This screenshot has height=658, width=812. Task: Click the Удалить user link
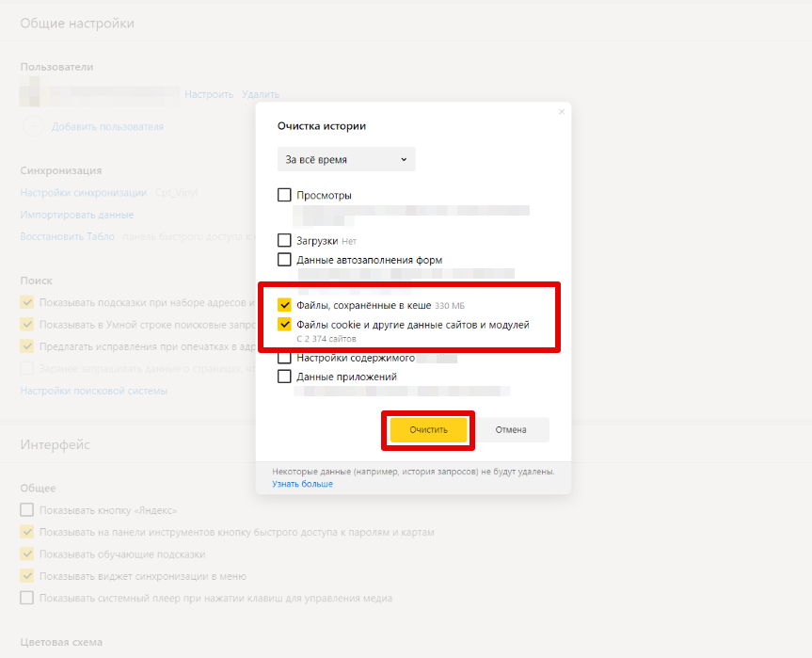261,94
